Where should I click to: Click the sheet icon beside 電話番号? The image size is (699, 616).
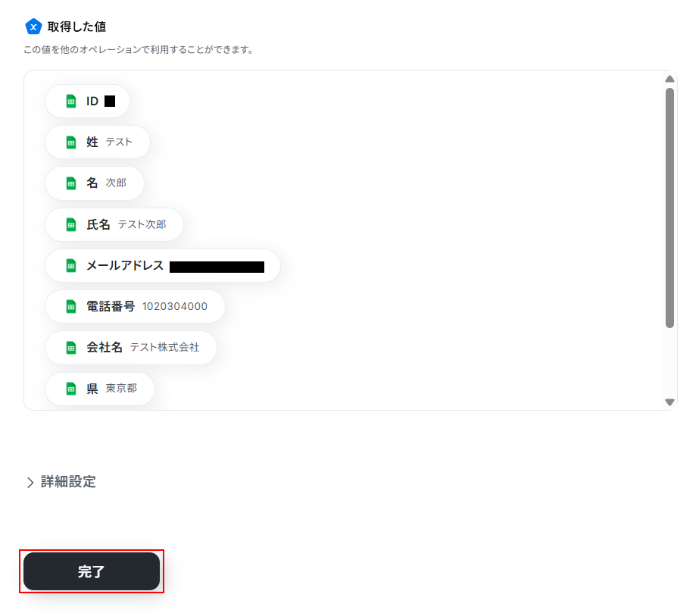tap(71, 307)
